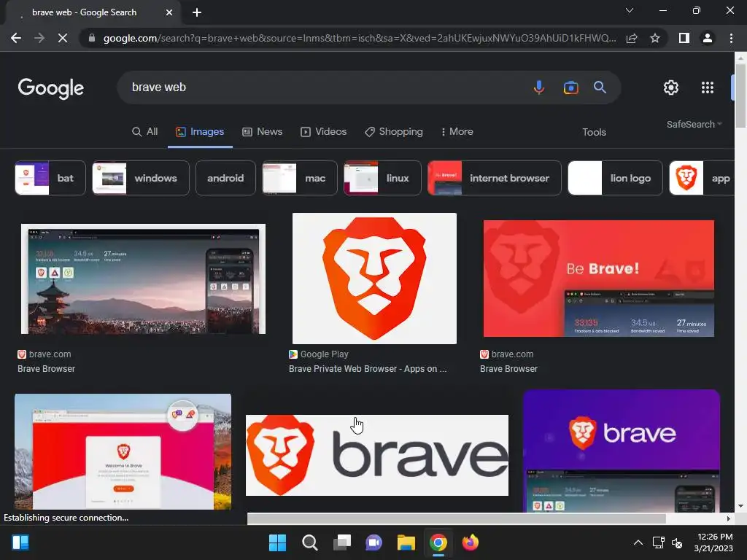Open Brave lion logo image result

pyautogui.click(x=374, y=278)
